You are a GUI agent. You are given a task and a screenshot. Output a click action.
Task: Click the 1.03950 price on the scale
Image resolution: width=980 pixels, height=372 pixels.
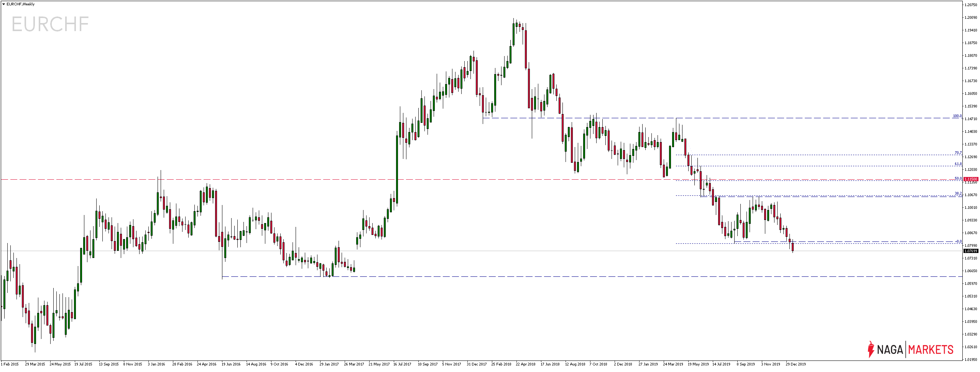tap(970, 322)
